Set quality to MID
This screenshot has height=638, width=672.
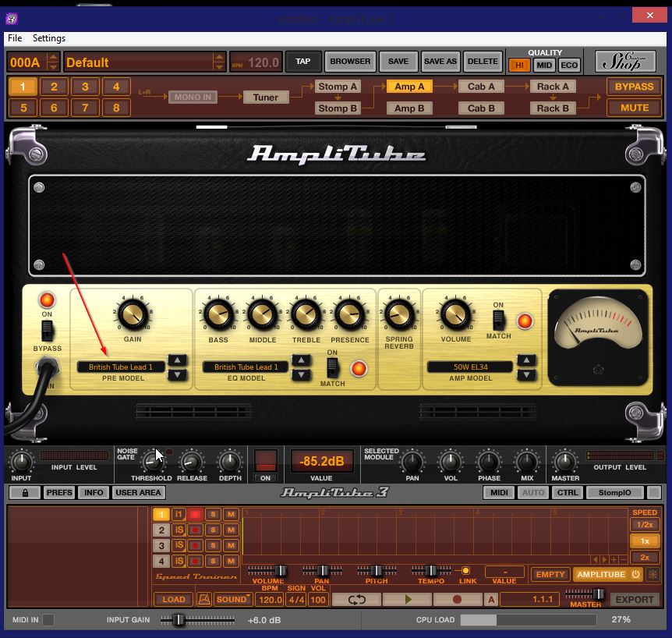(544, 66)
